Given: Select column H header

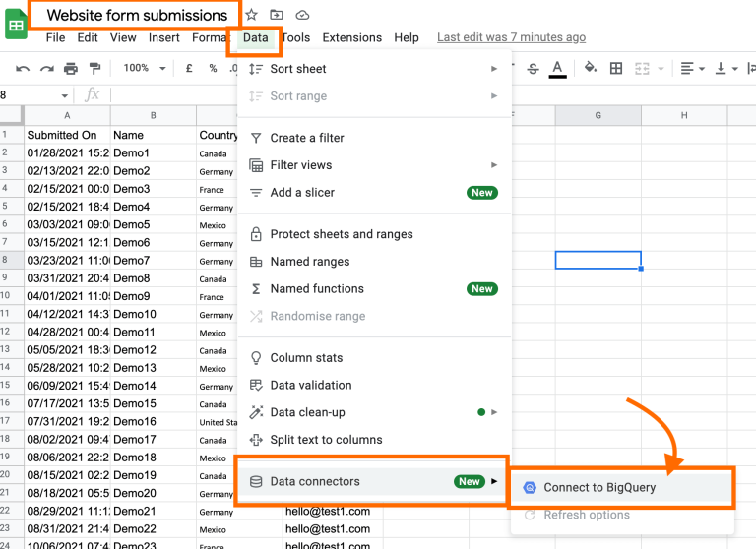Looking at the screenshot, I should [684, 116].
